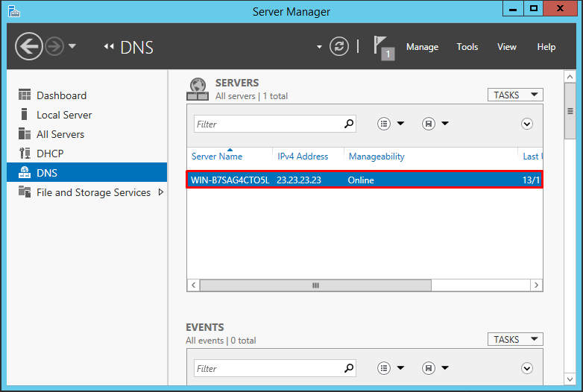Screen dimensions: 583x392
Task: Sort by Manageability column
Action: tap(376, 157)
